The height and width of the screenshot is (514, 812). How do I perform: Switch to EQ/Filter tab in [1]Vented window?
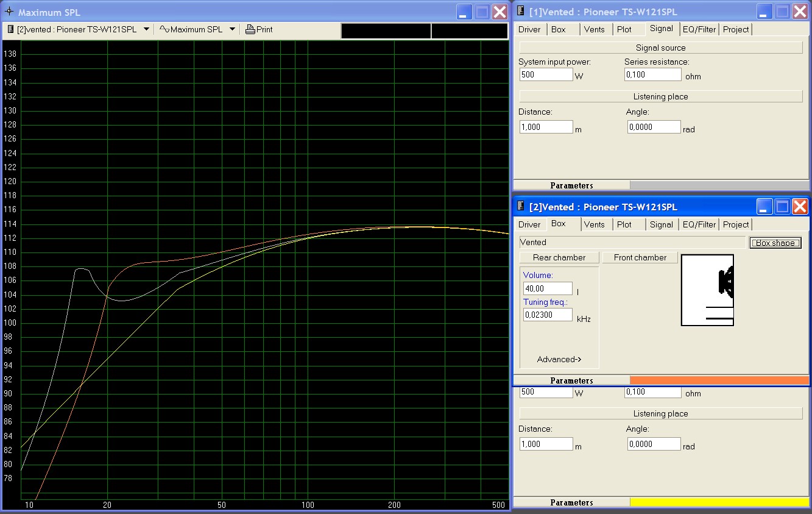pos(699,29)
